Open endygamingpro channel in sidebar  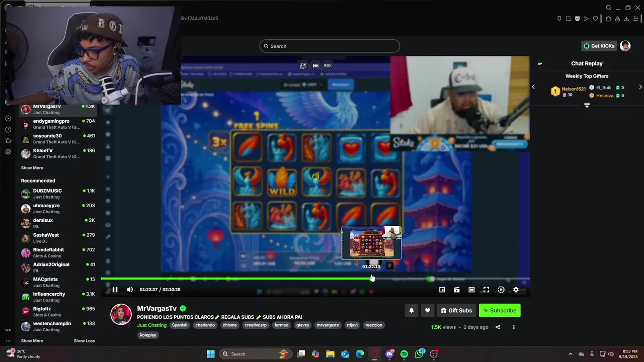click(57, 124)
